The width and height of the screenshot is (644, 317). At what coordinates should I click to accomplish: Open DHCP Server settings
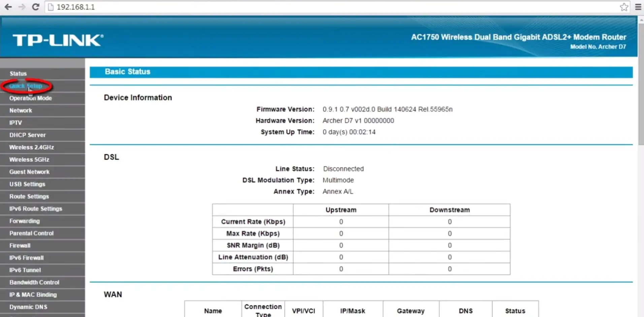tap(27, 135)
